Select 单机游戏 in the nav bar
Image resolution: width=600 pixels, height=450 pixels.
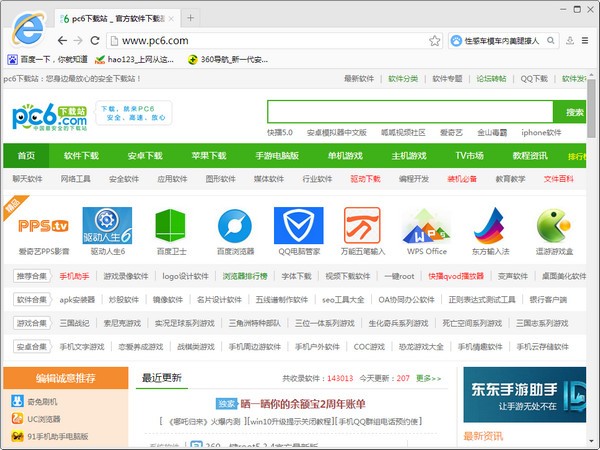click(345, 156)
